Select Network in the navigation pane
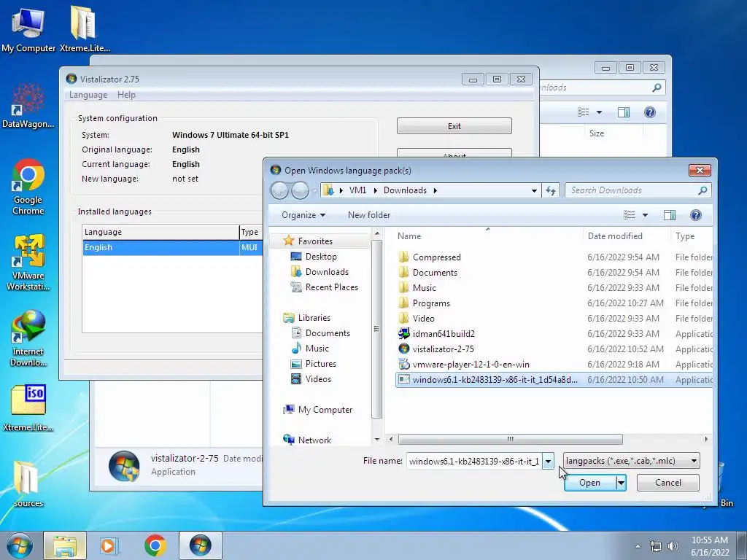Image resolution: width=747 pixels, height=560 pixels. 314,440
